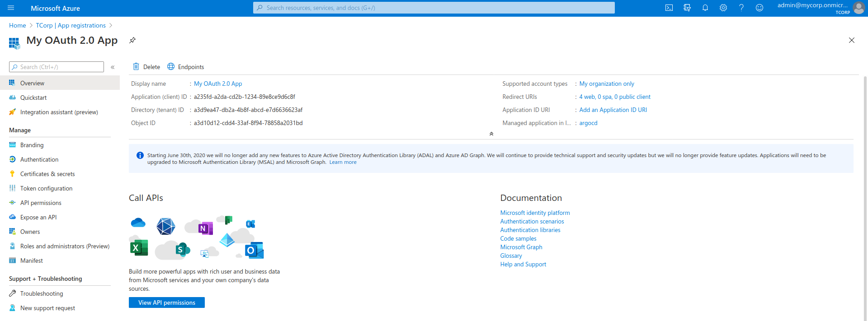Open the redirect URIs link

point(615,97)
